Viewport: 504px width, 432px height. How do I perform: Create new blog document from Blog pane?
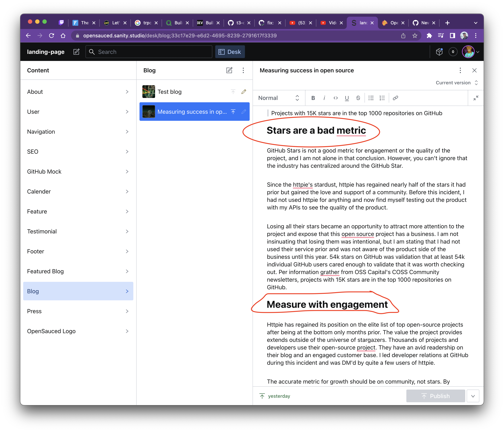click(x=229, y=70)
